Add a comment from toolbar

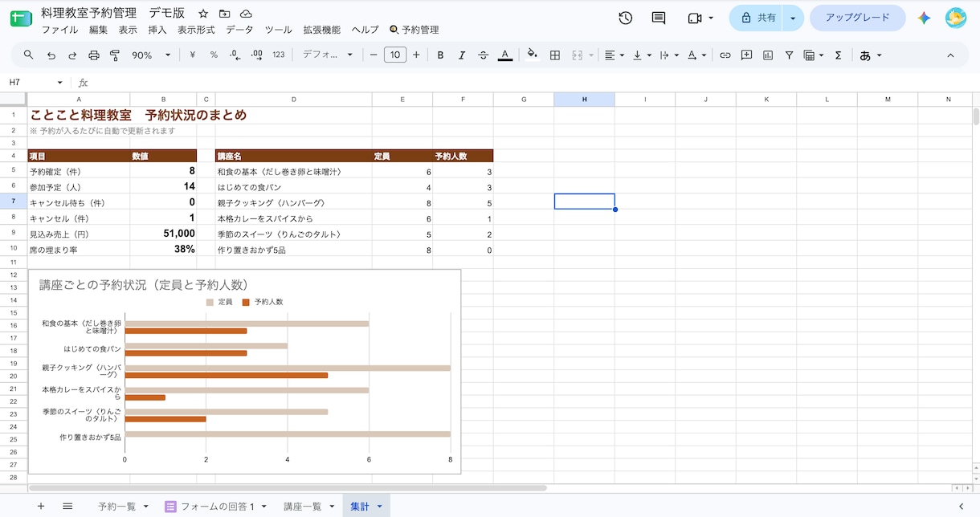point(746,55)
